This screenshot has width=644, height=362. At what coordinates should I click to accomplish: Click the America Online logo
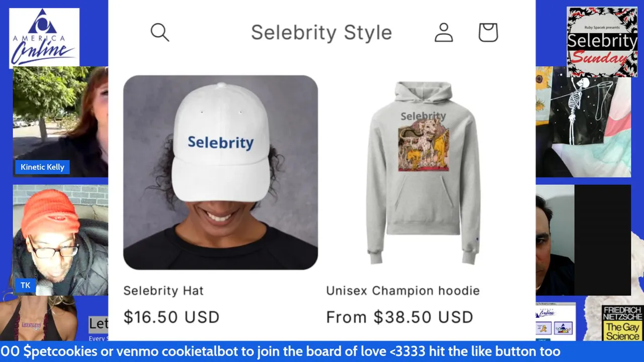pos(44,38)
